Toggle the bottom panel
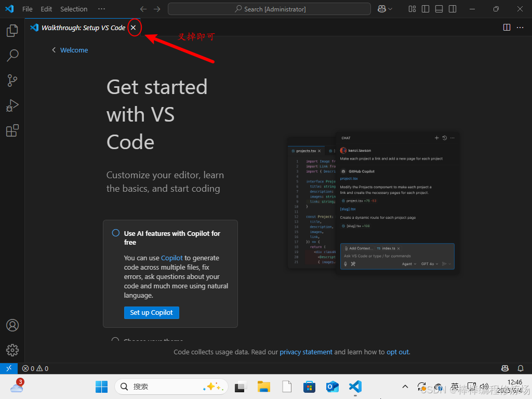This screenshot has width=532, height=399. click(x=438, y=9)
